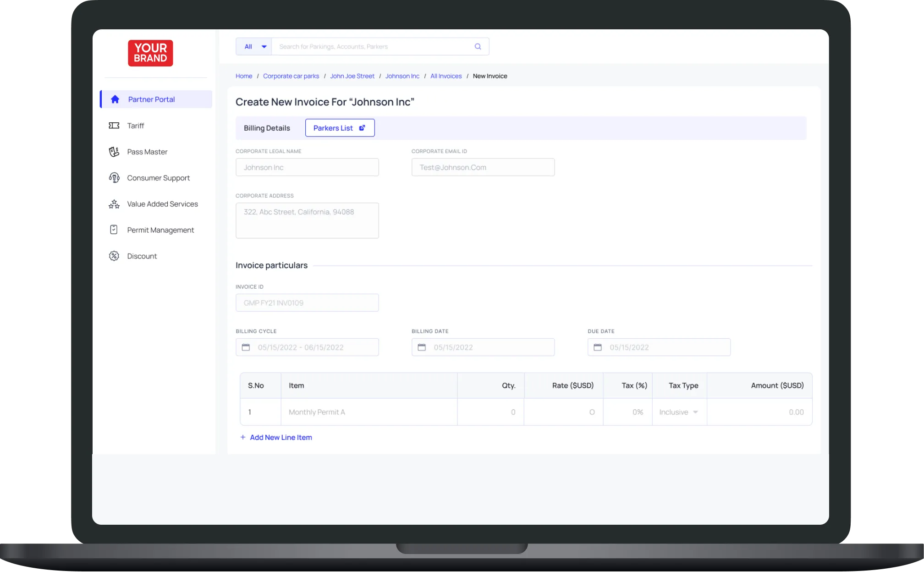Open the Billing Cycle calendar icon

tap(246, 347)
